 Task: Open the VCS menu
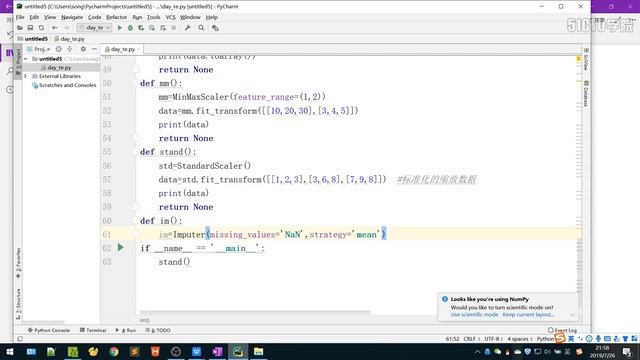click(170, 17)
